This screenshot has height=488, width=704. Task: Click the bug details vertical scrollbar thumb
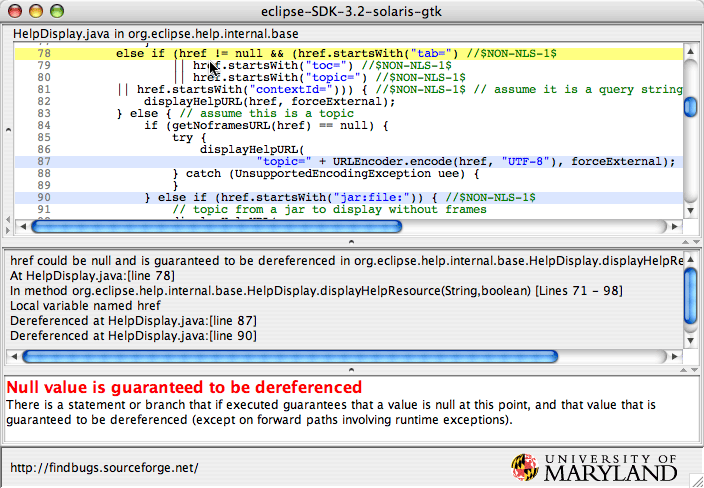point(690,292)
